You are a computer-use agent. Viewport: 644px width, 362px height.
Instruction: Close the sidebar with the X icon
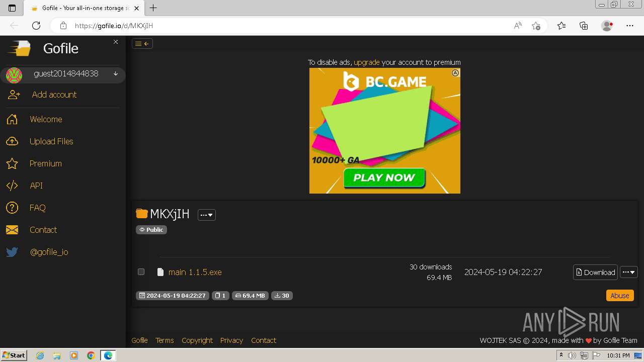[x=116, y=42]
